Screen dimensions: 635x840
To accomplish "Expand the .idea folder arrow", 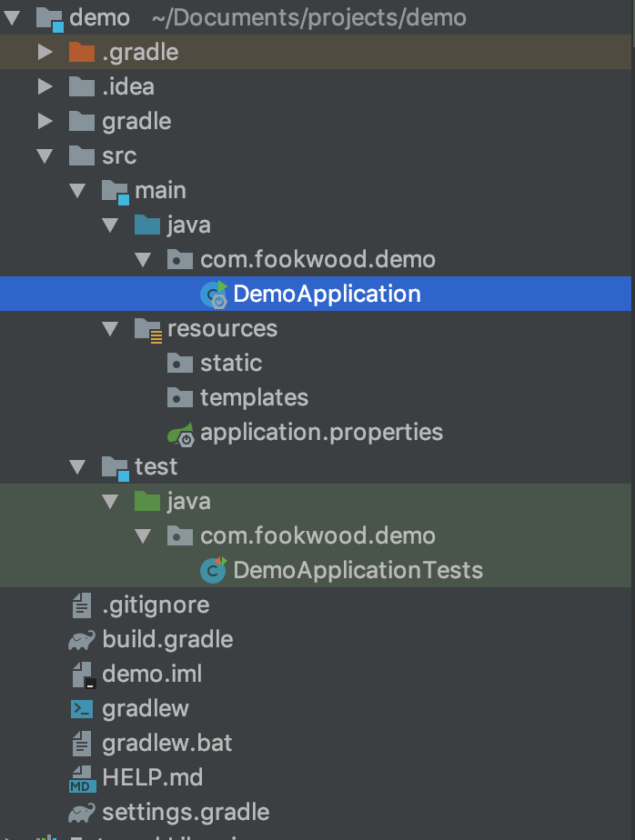I will 45,87.
